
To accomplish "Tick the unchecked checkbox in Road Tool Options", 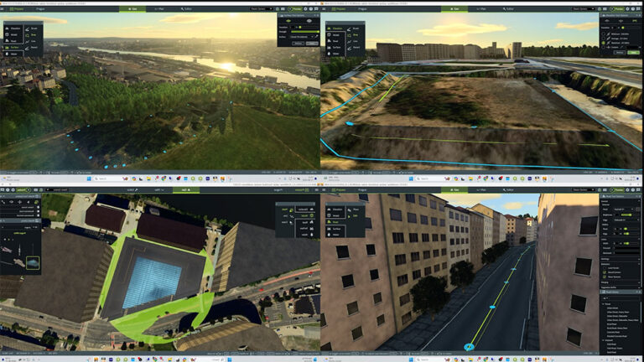I will [604, 266].
